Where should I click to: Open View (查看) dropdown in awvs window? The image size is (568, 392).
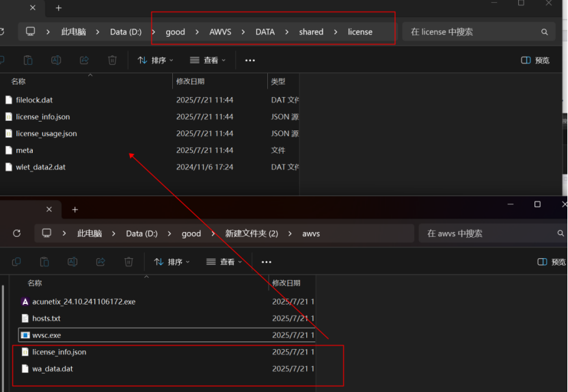click(x=224, y=262)
